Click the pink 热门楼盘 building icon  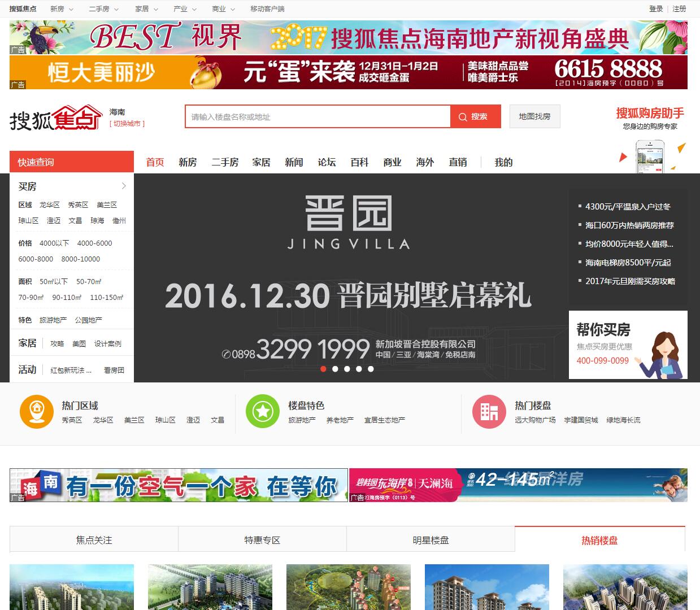click(489, 411)
